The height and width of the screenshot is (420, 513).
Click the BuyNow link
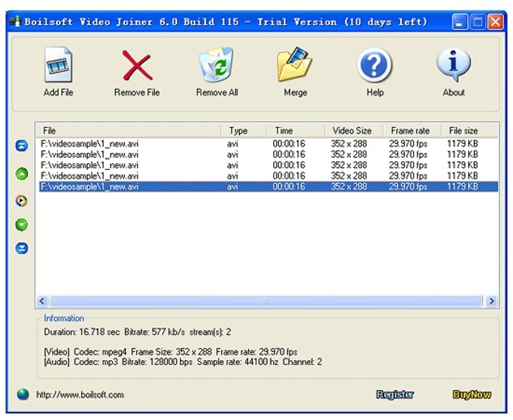coord(472,394)
